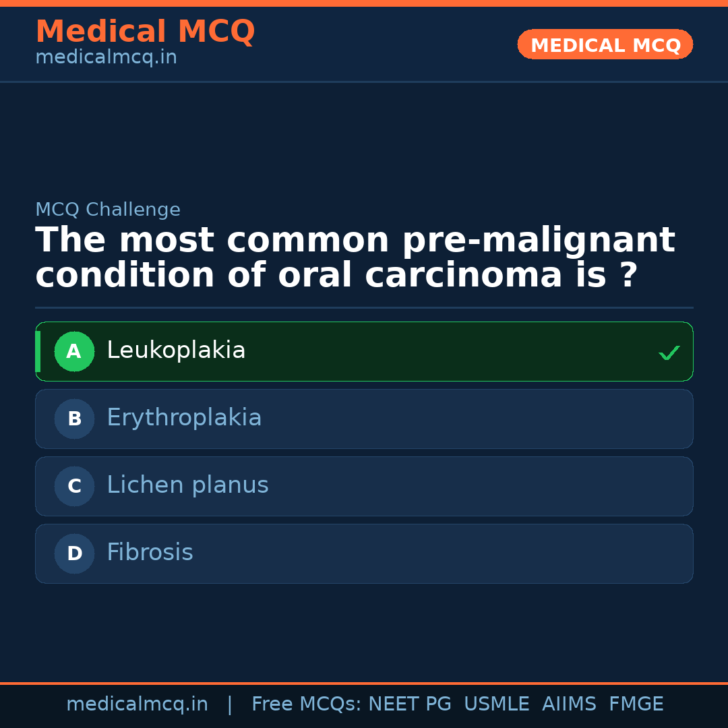Viewport: 728px width, 728px height.
Task: Click the green checkmark on Leukoplakia
Action: (x=669, y=353)
